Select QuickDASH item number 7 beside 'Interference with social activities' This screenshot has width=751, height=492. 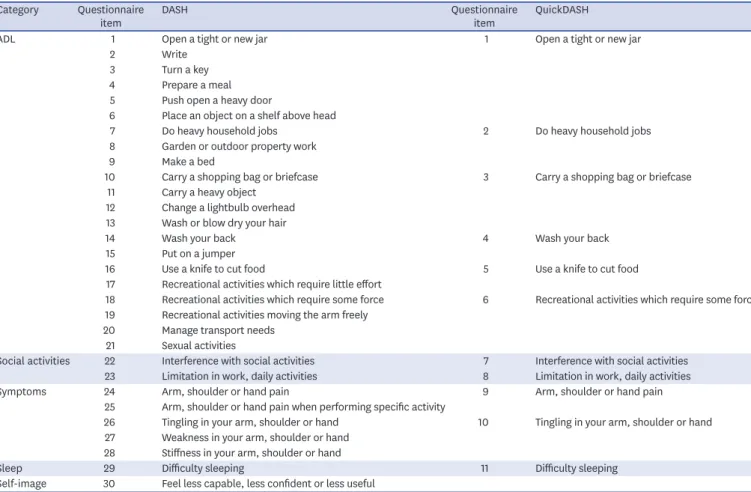[486, 361]
